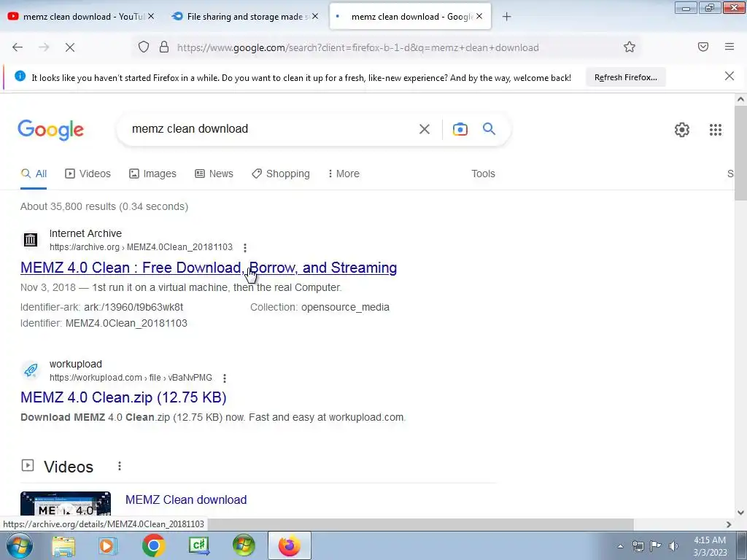Open more options for the workupload result
This screenshot has height=560, width=747.
coord(225,378)
